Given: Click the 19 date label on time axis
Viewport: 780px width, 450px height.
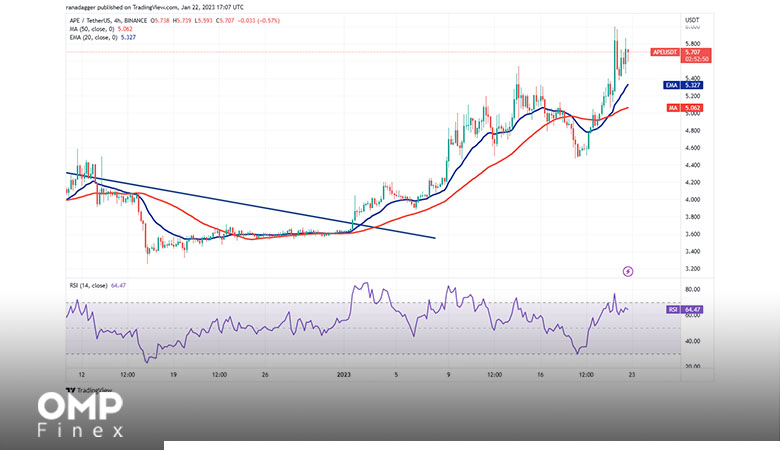Looking at the screenshot, I should [173, 375].
